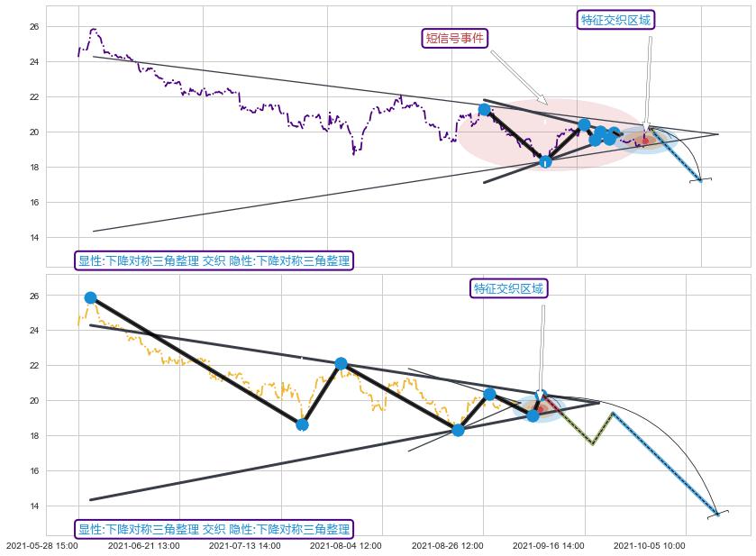Click the forecast end bracket in bottom chart
Screen dimensions: 756x556
point(718,514)
